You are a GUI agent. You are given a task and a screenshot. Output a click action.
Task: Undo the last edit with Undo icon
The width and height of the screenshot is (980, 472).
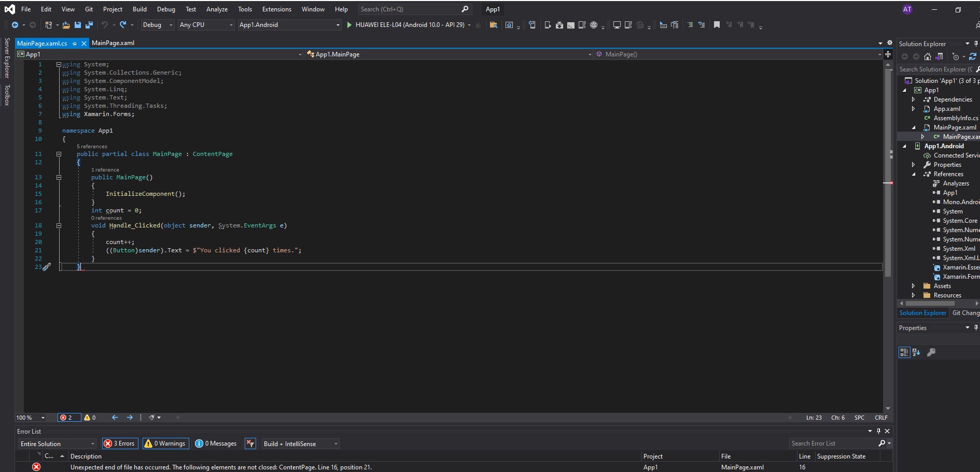pyautogui.click(x=105, y=25)
